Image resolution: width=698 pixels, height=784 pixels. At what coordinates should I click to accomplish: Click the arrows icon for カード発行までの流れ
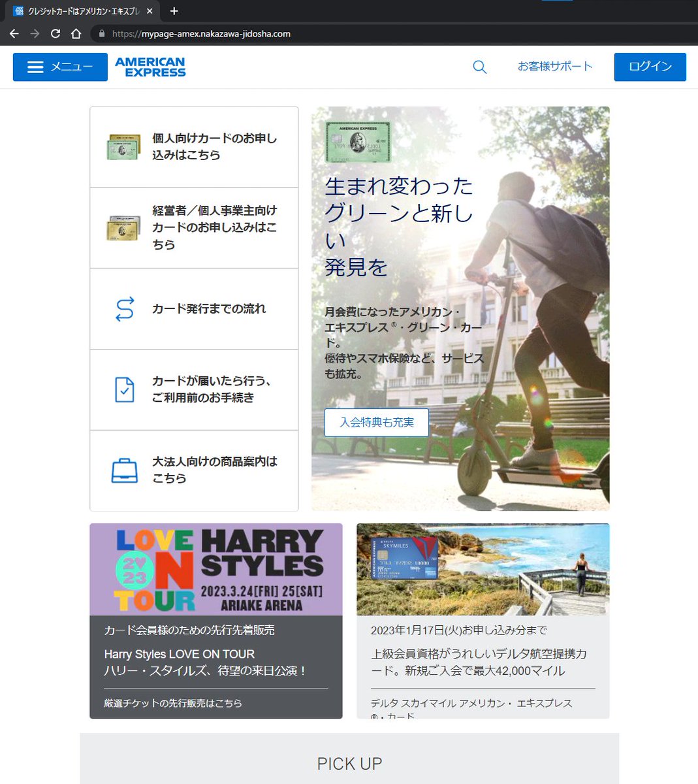[124, 309]
